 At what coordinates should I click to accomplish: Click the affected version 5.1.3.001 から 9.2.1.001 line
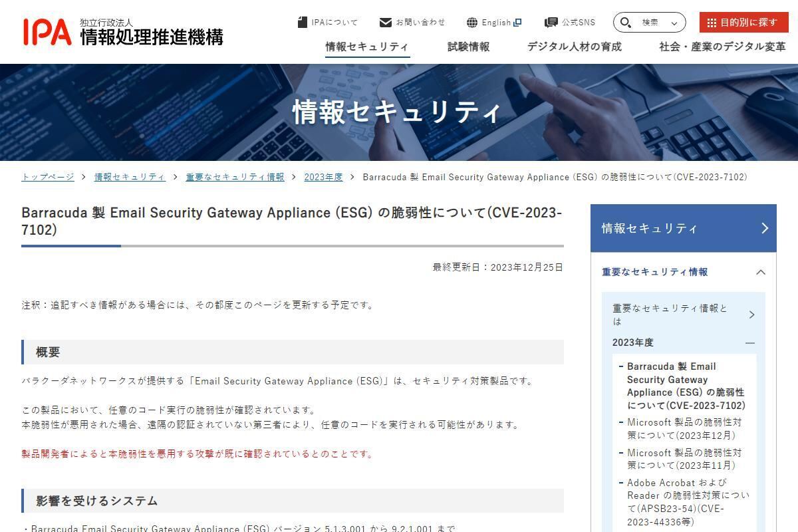[239, 528]
